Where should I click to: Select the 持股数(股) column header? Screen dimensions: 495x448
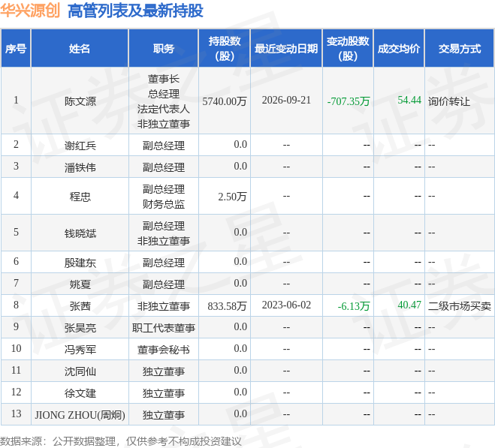pos(224,48)
